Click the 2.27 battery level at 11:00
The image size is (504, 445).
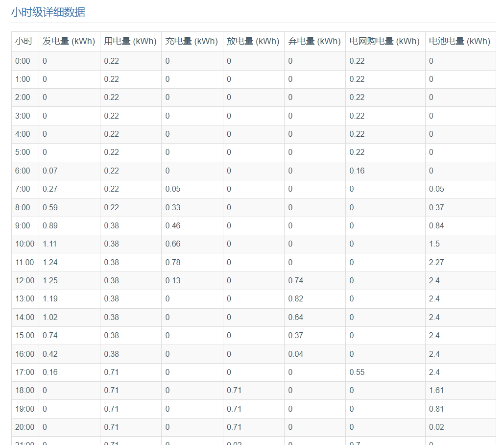tap(436, 262)
